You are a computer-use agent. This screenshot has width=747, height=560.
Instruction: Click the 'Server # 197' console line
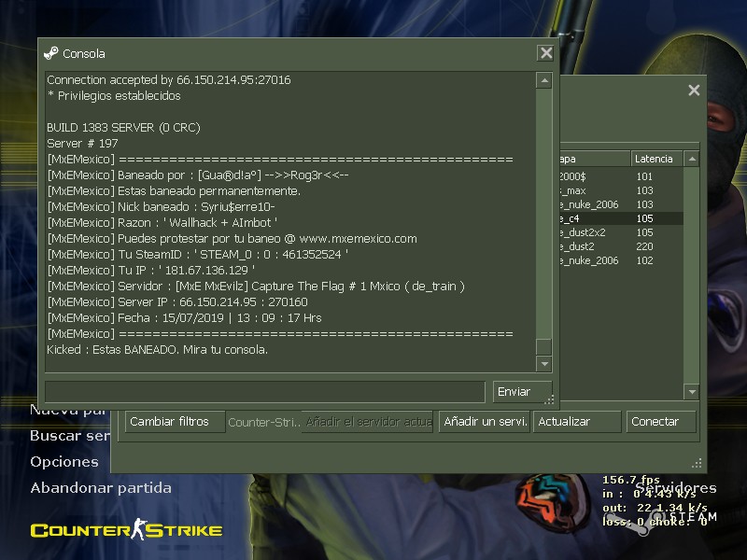pyautogui.click(x=82, y=144)
